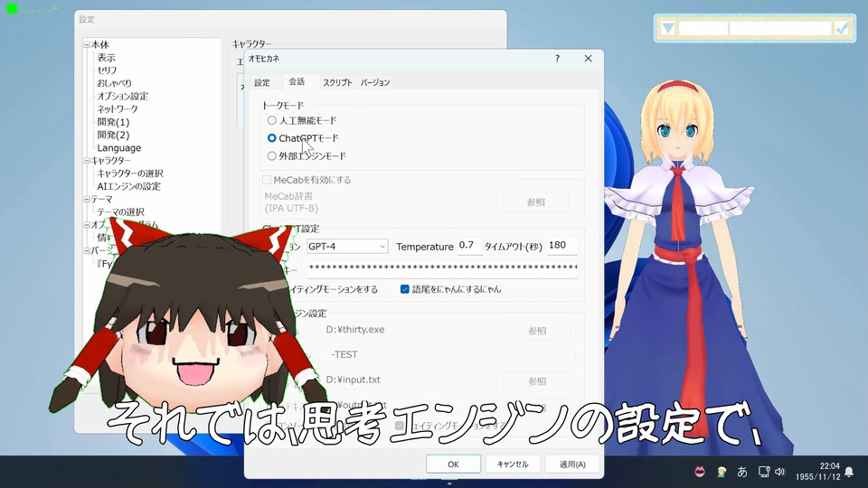Select オプション設定 in the settings tree
Viewport: 868px width, 488px height.
pyautogui.click(x=123, y=96)
